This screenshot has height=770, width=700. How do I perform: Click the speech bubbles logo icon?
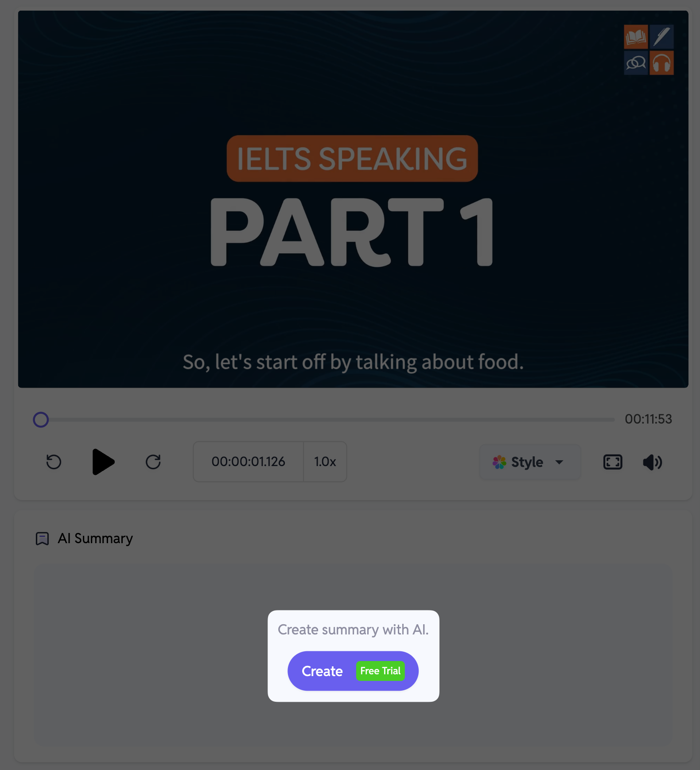coord(636,63)
